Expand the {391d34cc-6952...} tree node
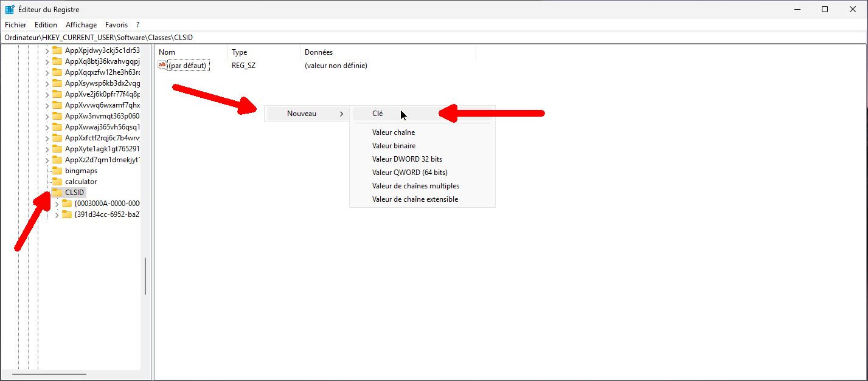Viewport: 868px width, 381px height. pyautogui.click(x=57, y=215)
